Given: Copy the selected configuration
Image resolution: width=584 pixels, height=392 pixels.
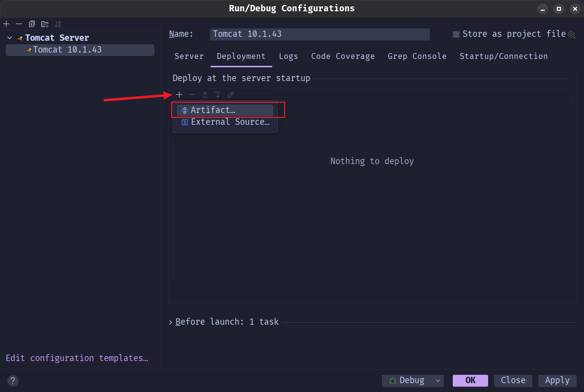Looking at the screenshot, I should coord(32,24).
